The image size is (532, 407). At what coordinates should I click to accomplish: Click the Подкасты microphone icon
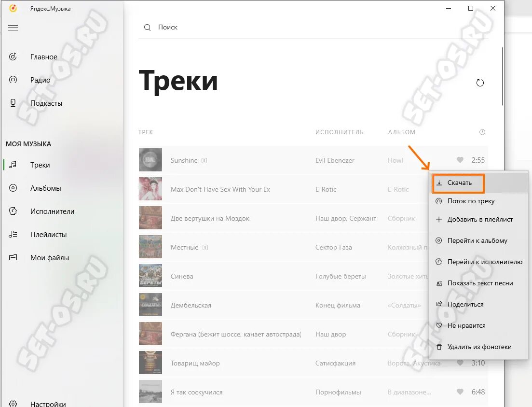(13, 103)
